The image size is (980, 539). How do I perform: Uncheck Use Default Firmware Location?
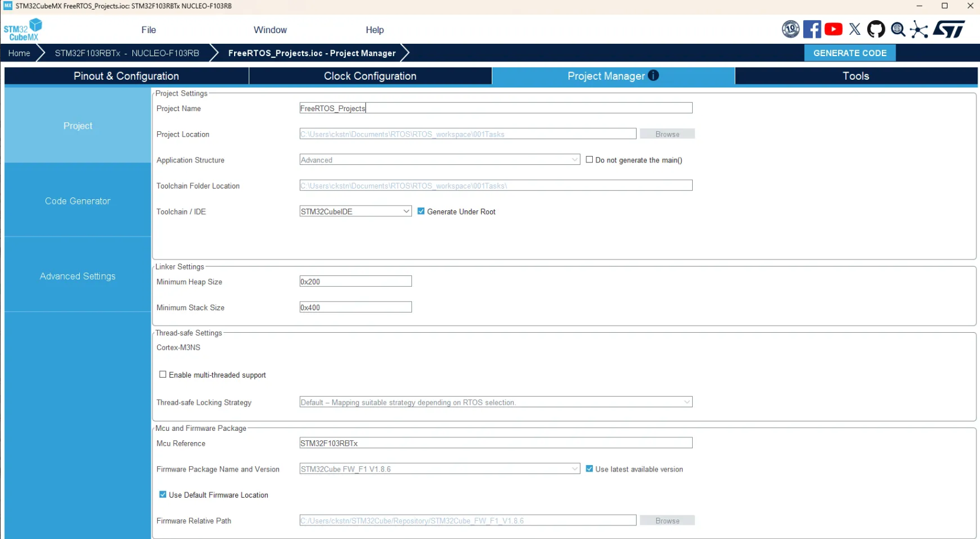point(163,494)
